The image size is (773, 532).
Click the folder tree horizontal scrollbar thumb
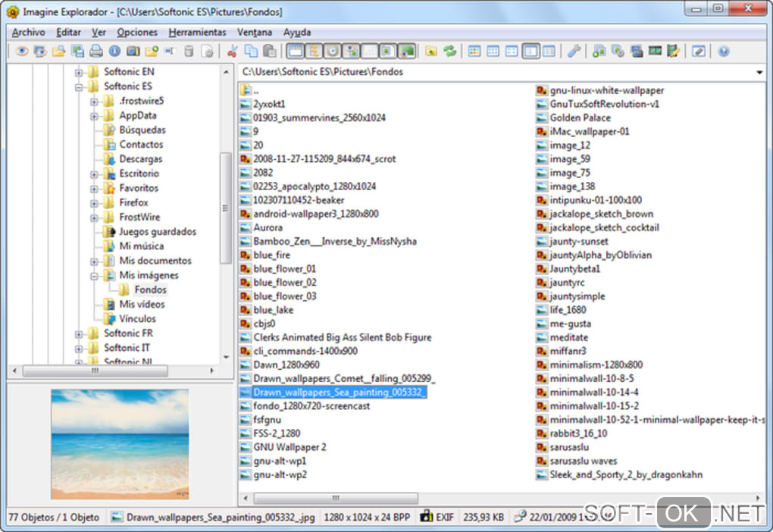pyautogui.click(x=95, y=371)
